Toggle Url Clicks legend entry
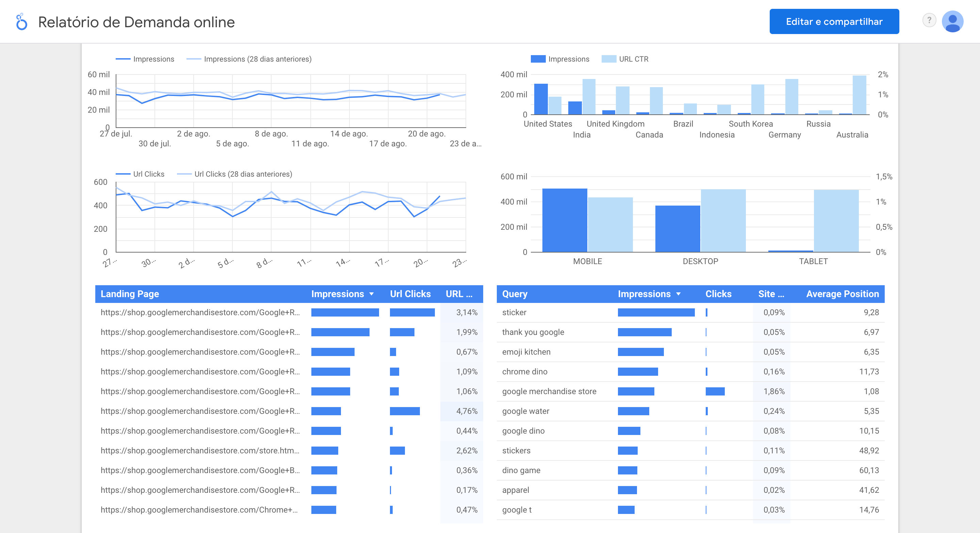This screenshot has width=980, height=533. coord(148,174)
